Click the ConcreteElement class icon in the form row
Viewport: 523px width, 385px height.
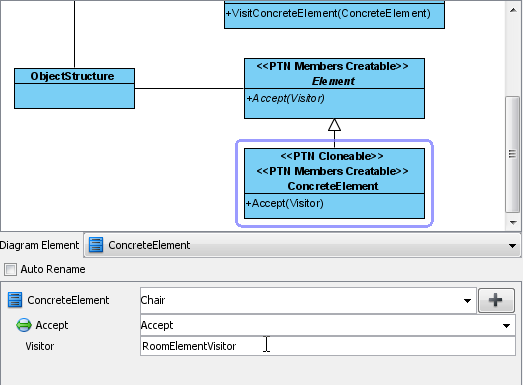15,300
